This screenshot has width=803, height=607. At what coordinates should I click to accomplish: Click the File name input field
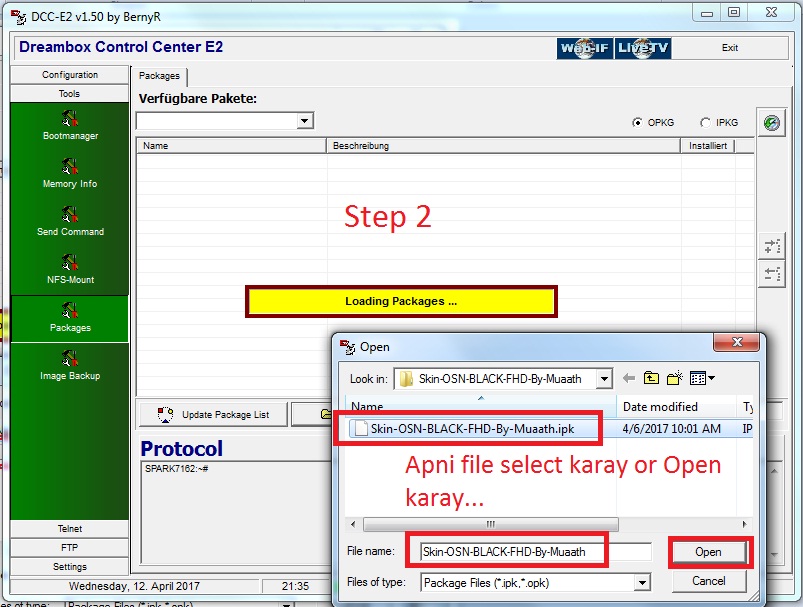[x=536, y=552]
